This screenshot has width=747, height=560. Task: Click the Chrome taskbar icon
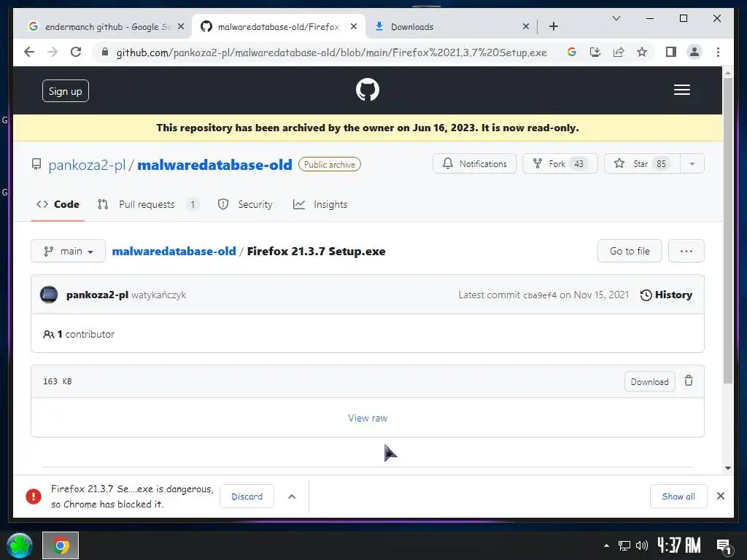pos(61,545)
